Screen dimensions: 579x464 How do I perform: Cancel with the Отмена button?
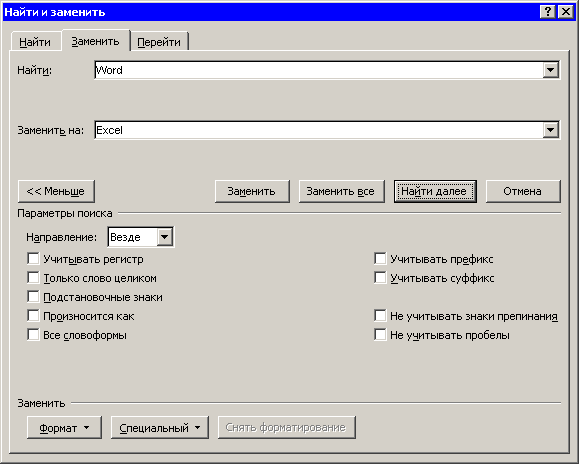tap(523, 191)
